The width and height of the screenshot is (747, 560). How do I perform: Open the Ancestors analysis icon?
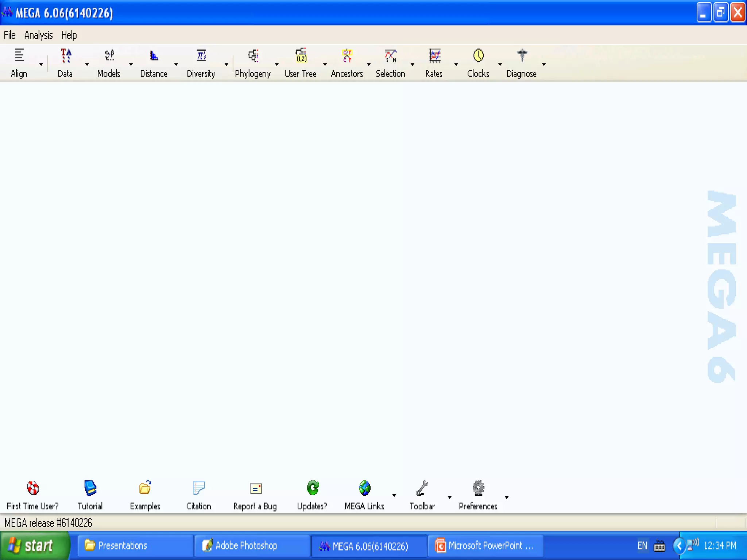[x=347, y=56]
